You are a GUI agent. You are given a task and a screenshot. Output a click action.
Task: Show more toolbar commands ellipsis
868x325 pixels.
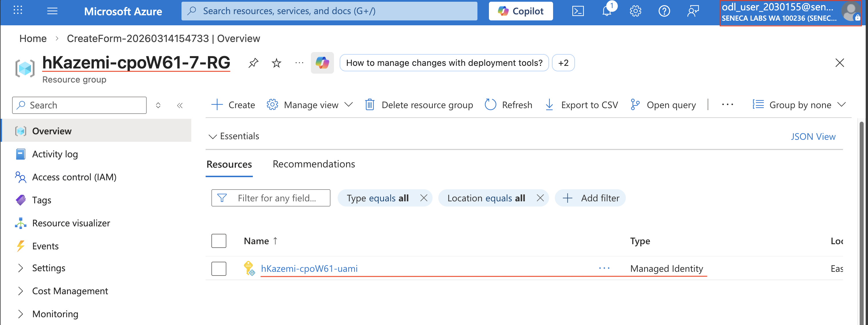[727, 105]
